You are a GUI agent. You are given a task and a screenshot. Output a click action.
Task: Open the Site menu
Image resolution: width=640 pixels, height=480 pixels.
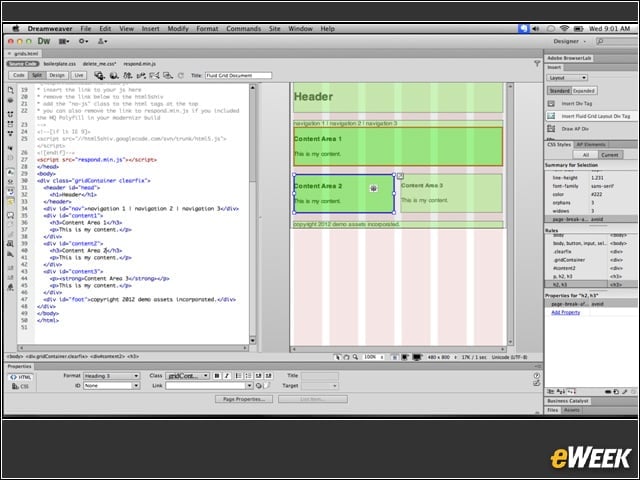(275, 29)
